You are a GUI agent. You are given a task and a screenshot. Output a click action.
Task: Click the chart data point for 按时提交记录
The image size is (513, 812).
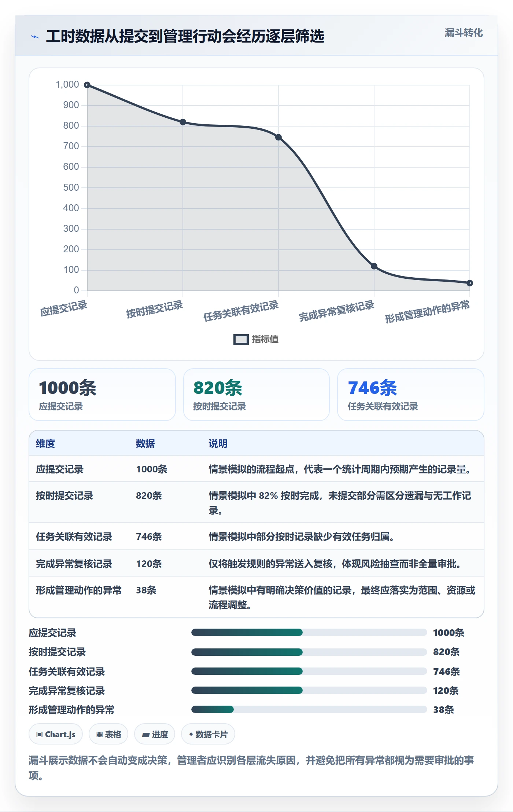183,122
